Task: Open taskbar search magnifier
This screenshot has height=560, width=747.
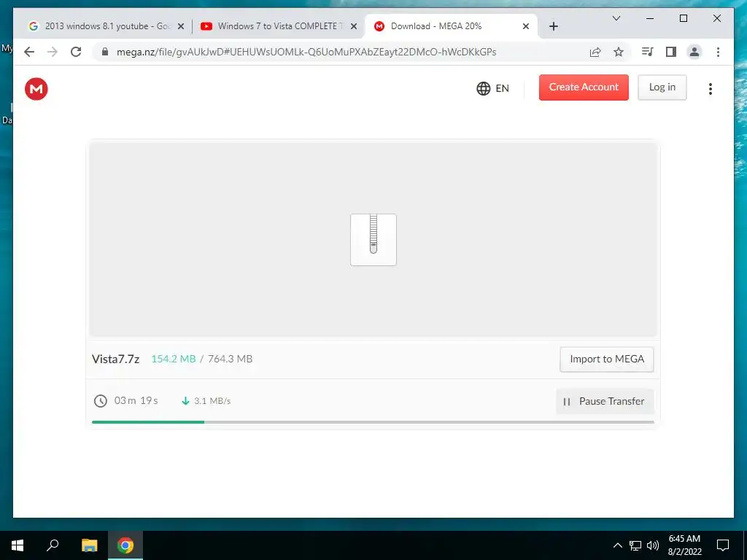Action: [x=53, y=545]
